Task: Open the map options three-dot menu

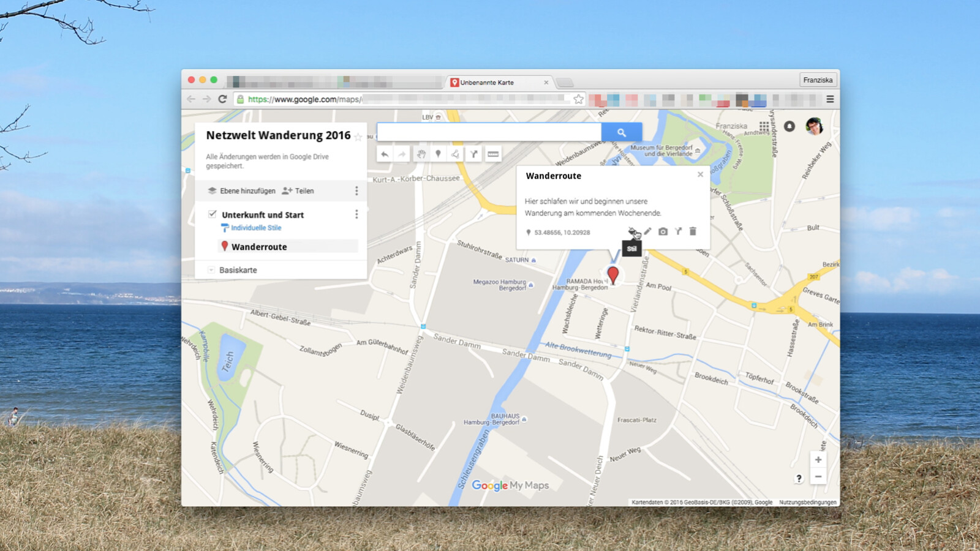Action: point(356,191)
